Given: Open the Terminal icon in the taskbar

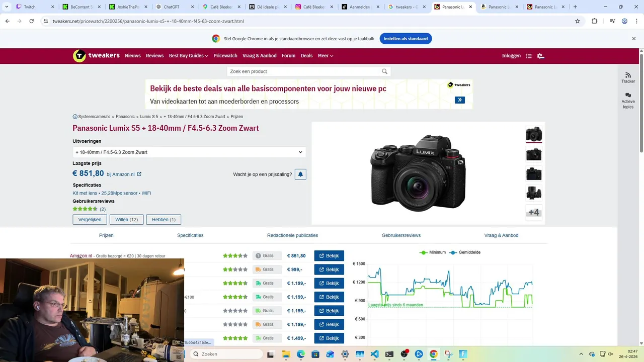Looking at the screenshot, I should [x=389, y=354].
